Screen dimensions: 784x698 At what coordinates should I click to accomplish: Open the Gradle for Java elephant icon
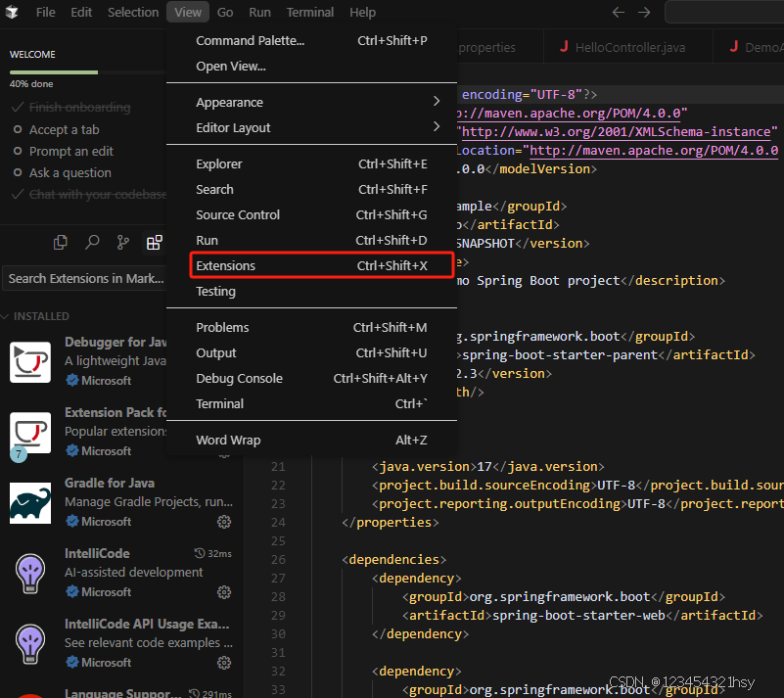30,503
